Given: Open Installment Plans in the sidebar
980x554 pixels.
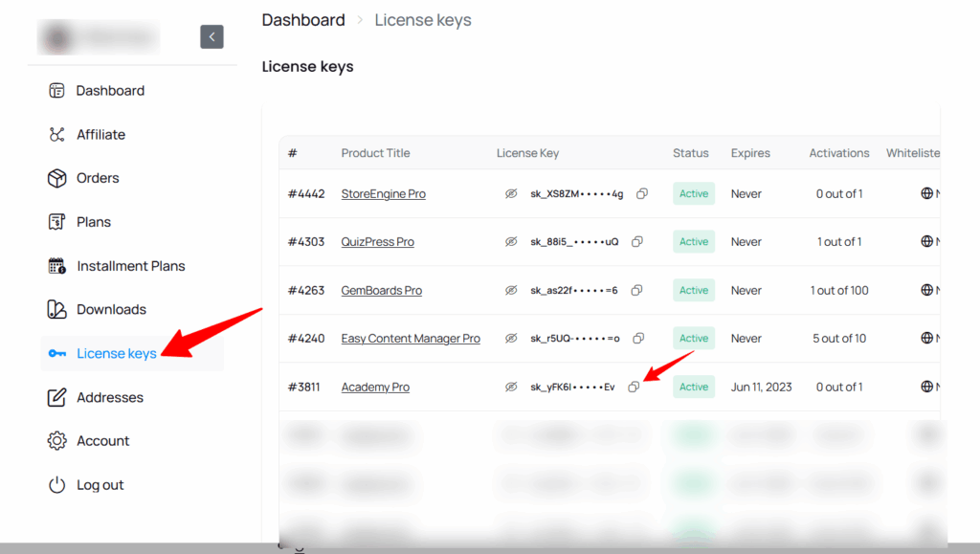Looking at the screenshot, I should (130, 266).
